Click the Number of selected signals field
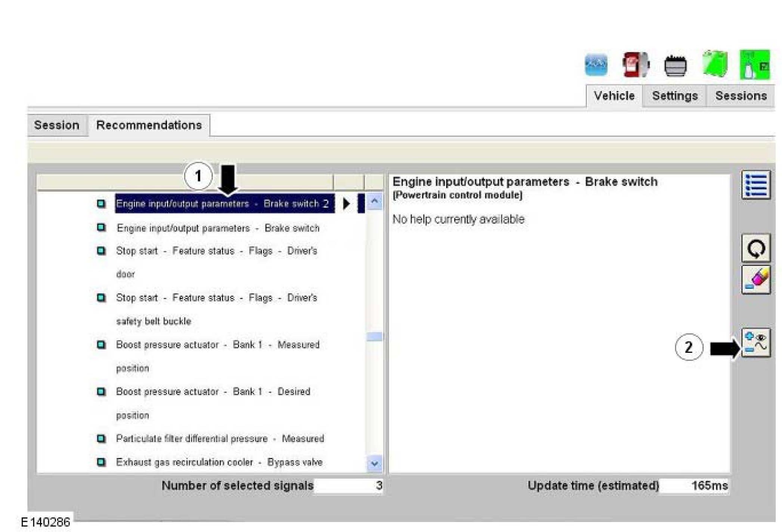The width and height of the screenshot is (782, 532). 348,485
